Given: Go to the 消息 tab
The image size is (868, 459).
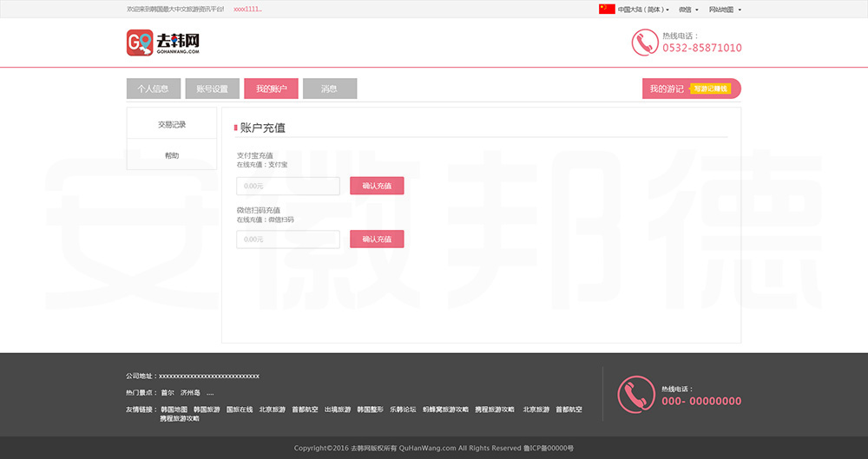Looking at the screenshot, I should point(330,89).
